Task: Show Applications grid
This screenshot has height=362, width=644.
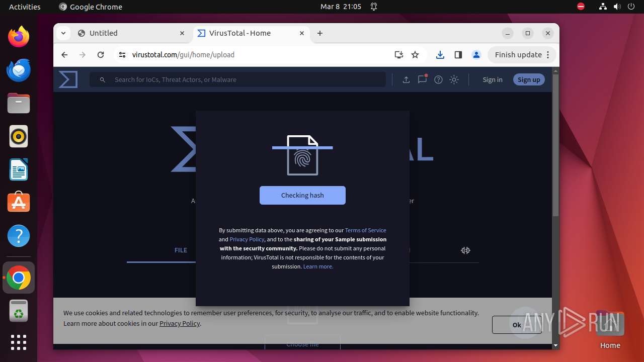Action: pyautogui.click(x=19, y=342)
